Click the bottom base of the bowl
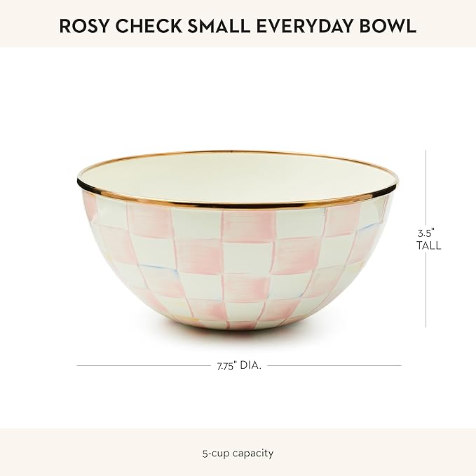476x476 pixels. [237, 325]
